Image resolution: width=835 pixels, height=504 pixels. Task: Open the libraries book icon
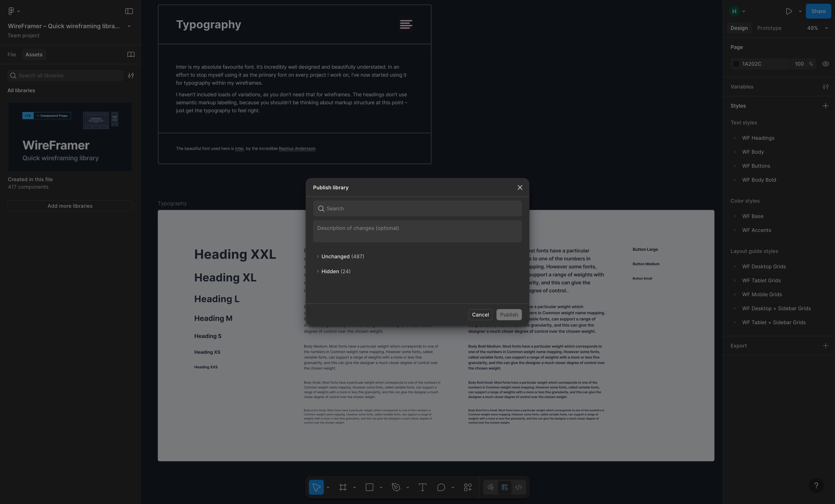tap(131, 54)
